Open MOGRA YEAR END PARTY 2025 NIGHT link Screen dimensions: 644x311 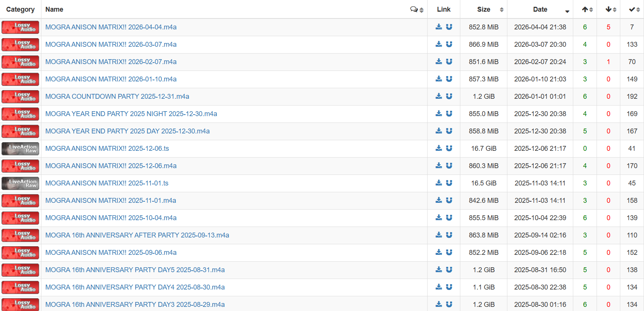tap(131, 114)
